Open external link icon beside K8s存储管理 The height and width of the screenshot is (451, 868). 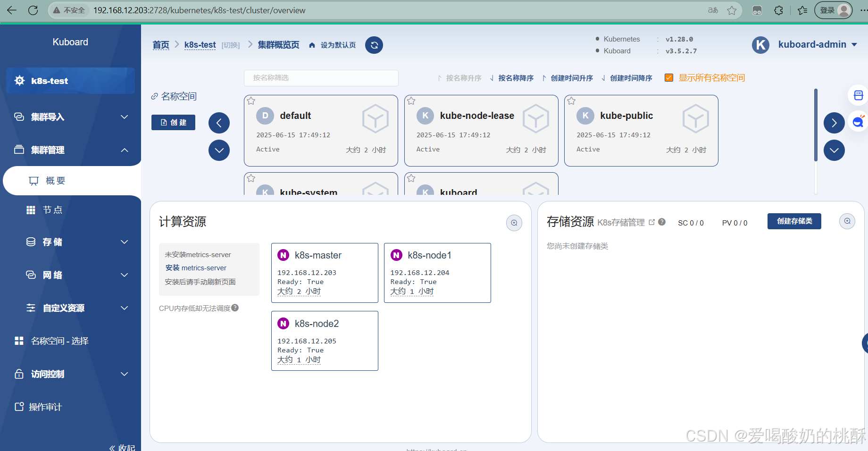click(652, 222)
